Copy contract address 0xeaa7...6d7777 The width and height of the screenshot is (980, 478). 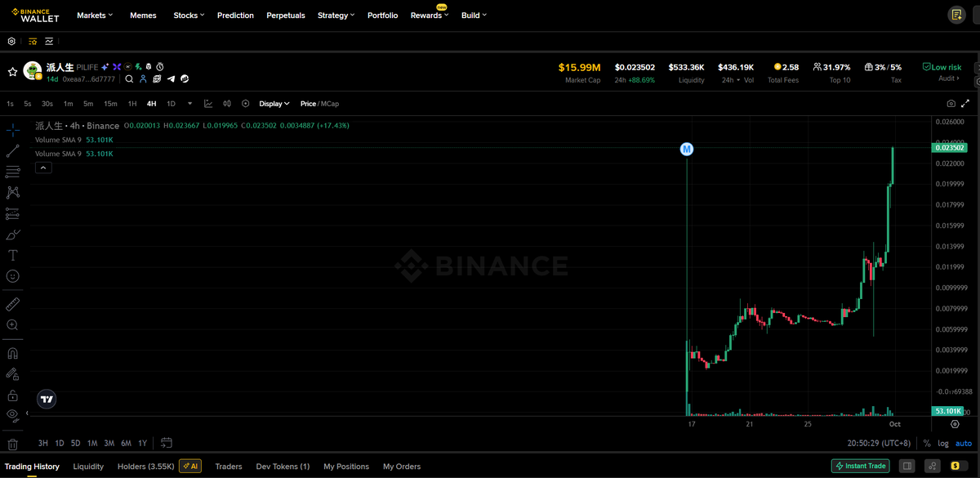(90, 79)
